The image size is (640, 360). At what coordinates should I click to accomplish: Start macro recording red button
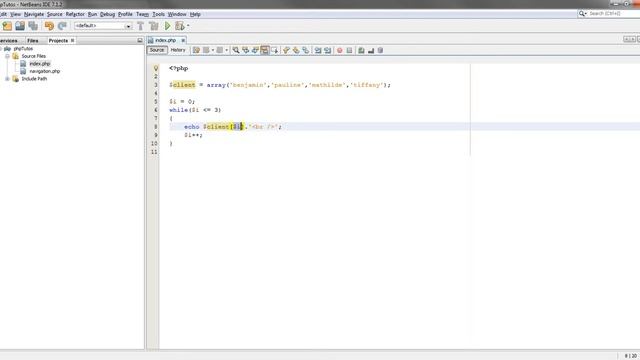coord(340,50)
